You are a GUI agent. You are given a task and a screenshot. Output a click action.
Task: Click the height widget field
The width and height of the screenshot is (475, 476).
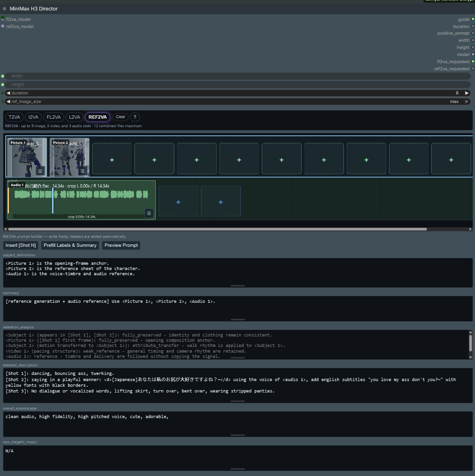pos(237,84)
